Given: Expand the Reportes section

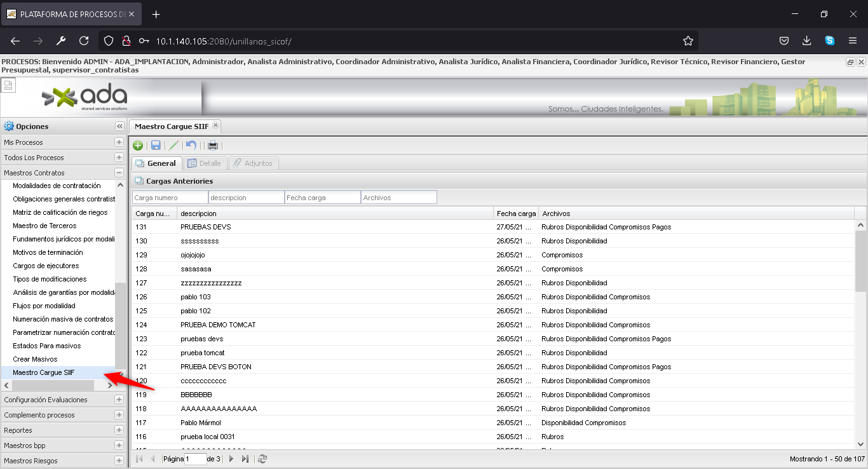Looking at the screenshot, I should point(119,430).
